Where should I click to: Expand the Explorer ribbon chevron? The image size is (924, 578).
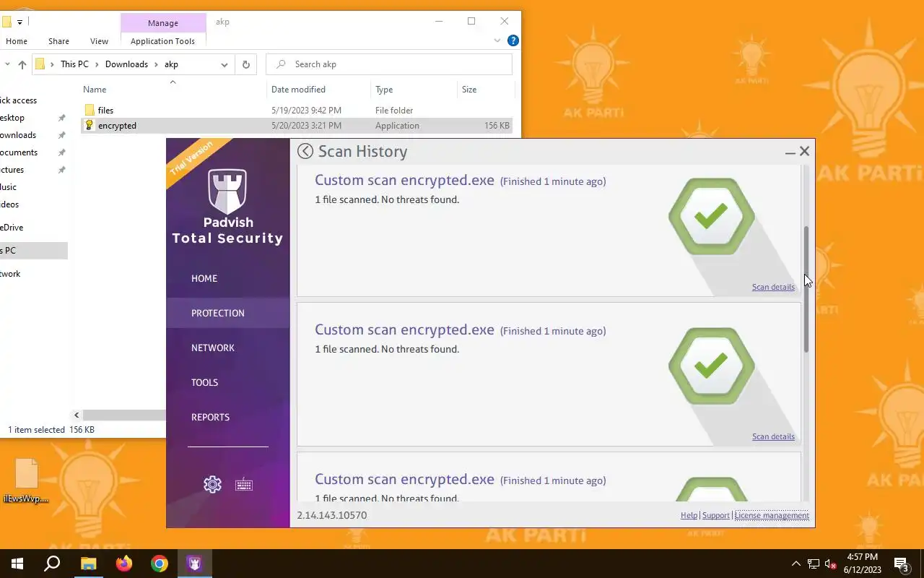tap(497, 41)
